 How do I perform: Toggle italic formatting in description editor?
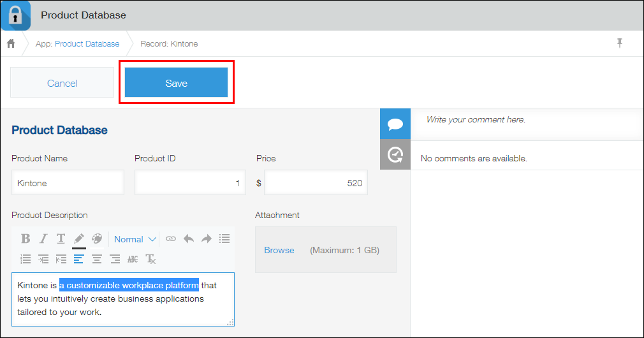(43, 239)
